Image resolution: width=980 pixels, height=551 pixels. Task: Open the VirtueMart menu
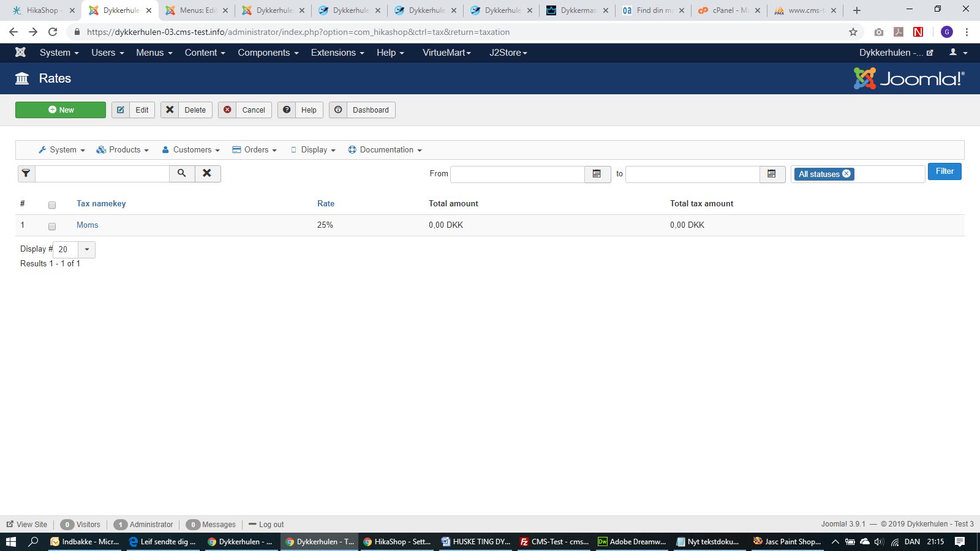pyautogui.click(x=447, y=53)
